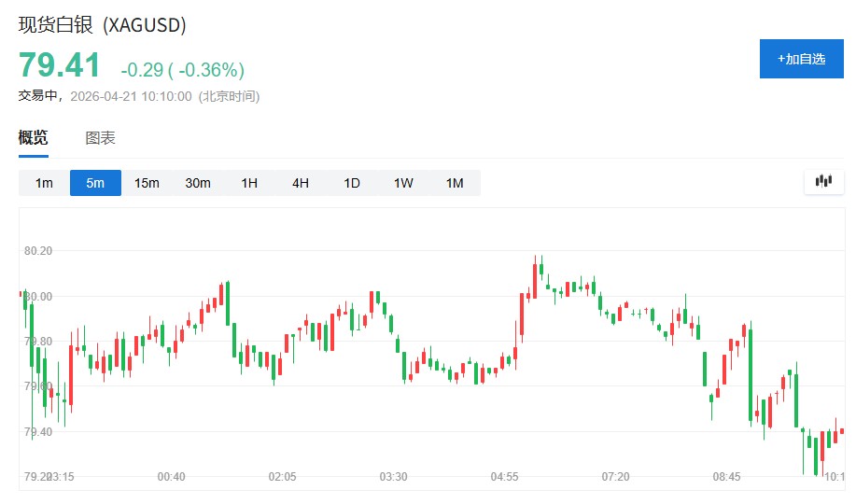Screen dimensions: 856x504
Task: Set chart interval to 1H
Action: [249, 183]
